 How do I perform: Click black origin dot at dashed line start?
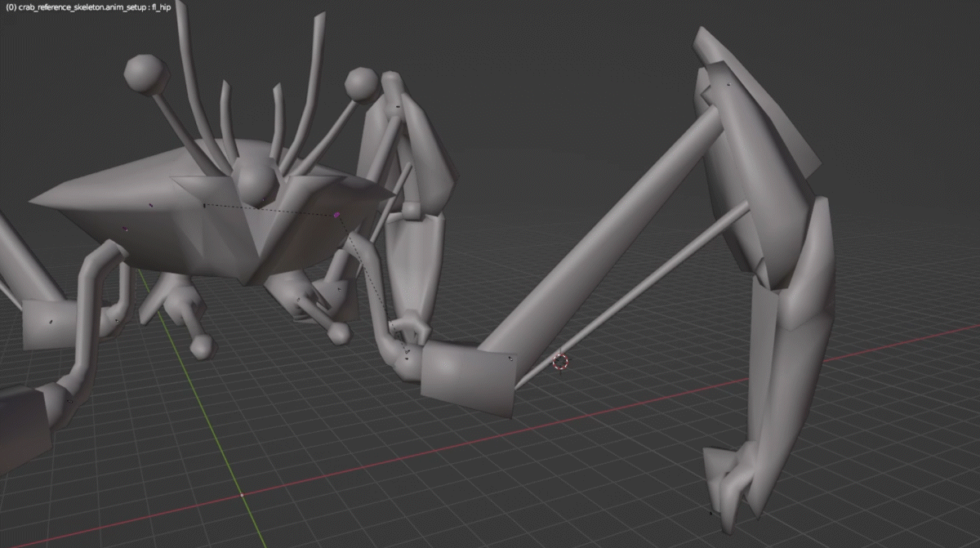(204, 206)
